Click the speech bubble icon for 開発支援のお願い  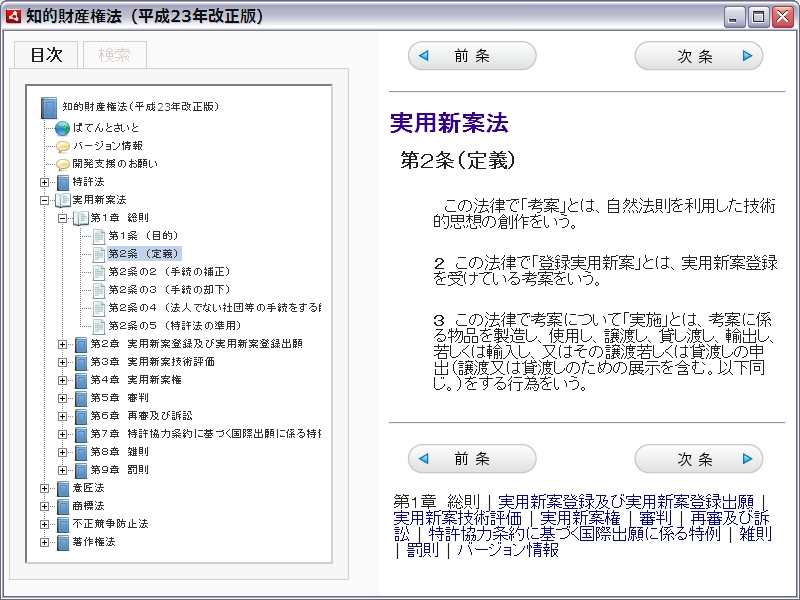[x=62, y=164]
